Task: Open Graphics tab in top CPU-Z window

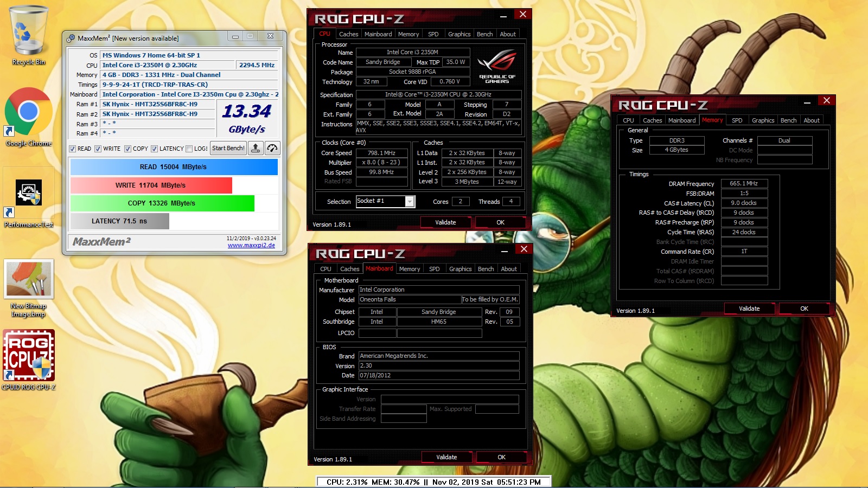Action: pyautogui.click(x=459, y=34)
